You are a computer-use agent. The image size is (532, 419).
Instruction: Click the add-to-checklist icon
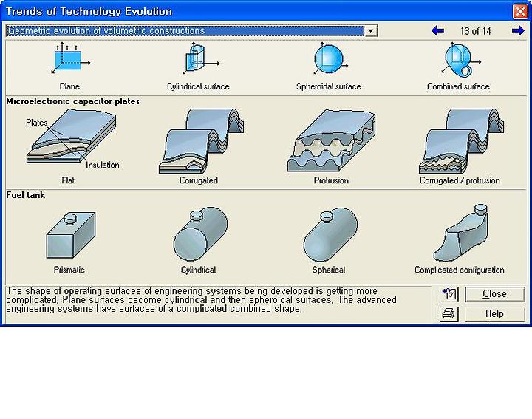pyautogui.click(x=449, y=294)
